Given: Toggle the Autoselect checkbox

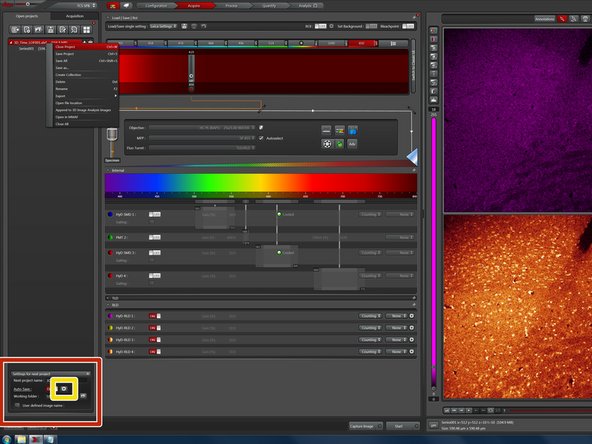Looking at the screenshot, I should 261,138.
